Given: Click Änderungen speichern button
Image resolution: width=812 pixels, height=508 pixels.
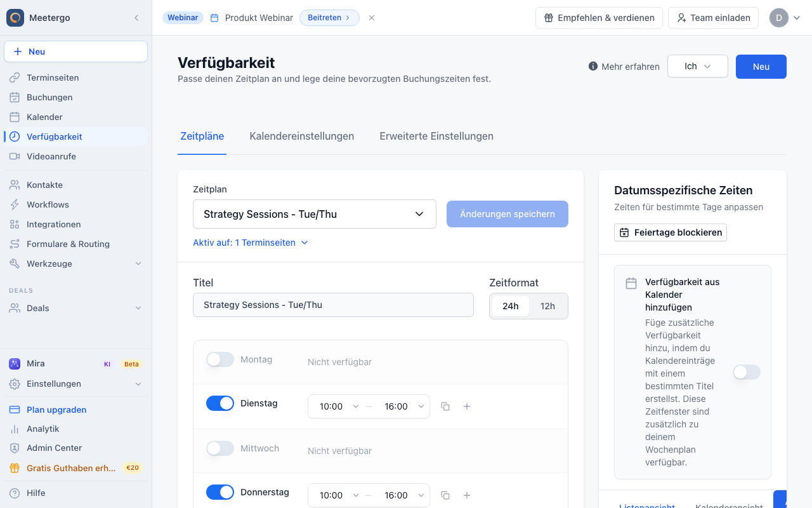Looking at the screenshot, I should 507,214.
